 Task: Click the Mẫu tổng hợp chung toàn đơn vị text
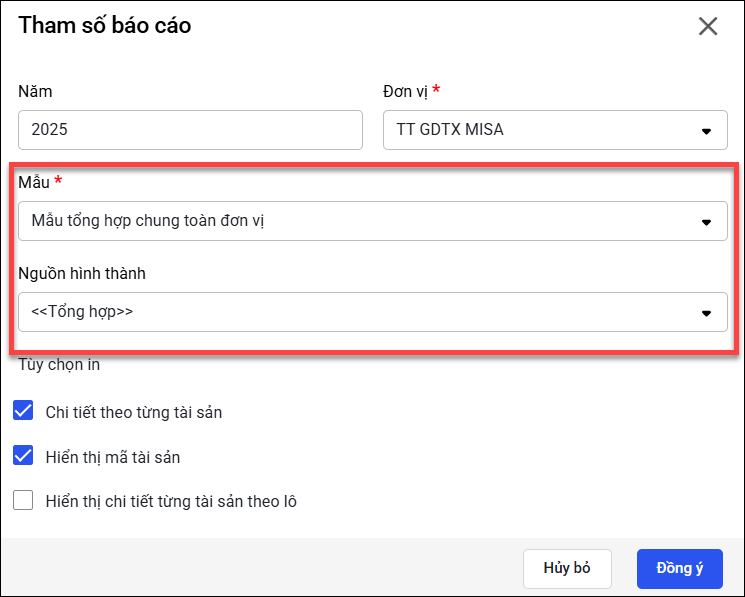[148, 221]
